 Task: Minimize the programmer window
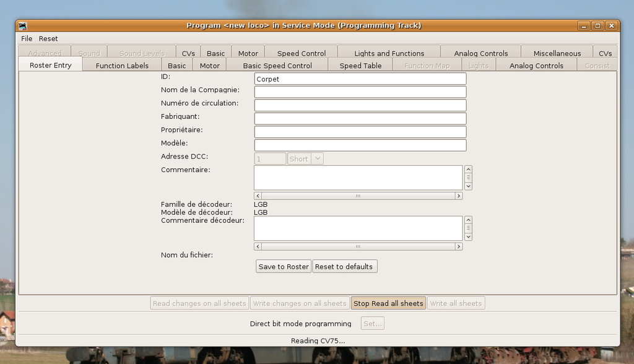(583, 26)
